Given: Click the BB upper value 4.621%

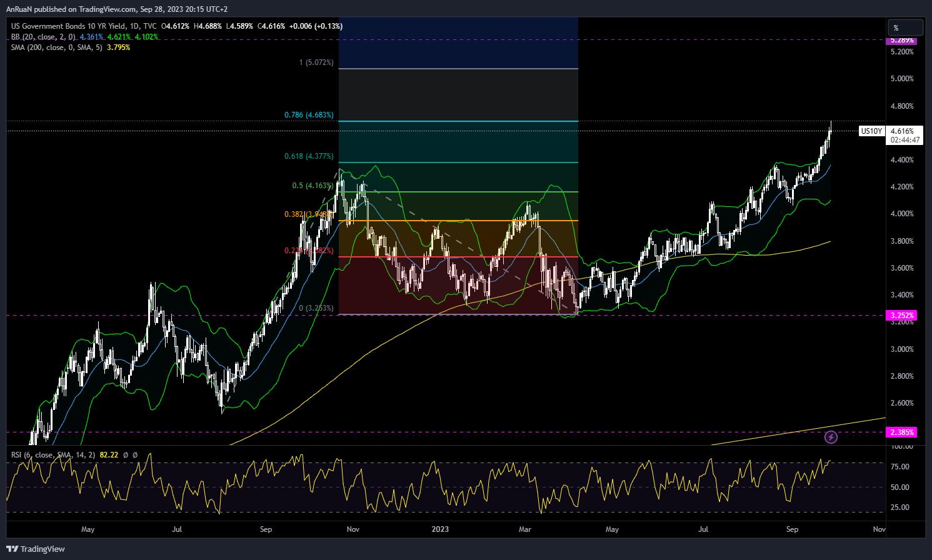Looking at the screenshot, I should [x=119, y=37].
